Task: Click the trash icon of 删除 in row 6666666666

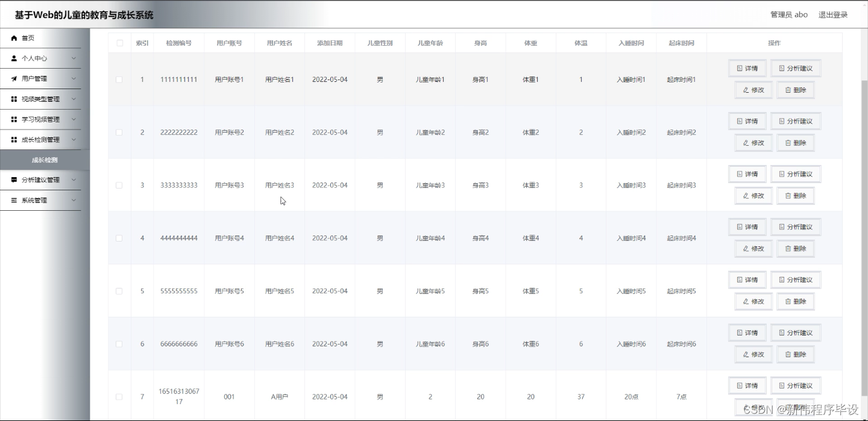Action: [x=788, y=355]
